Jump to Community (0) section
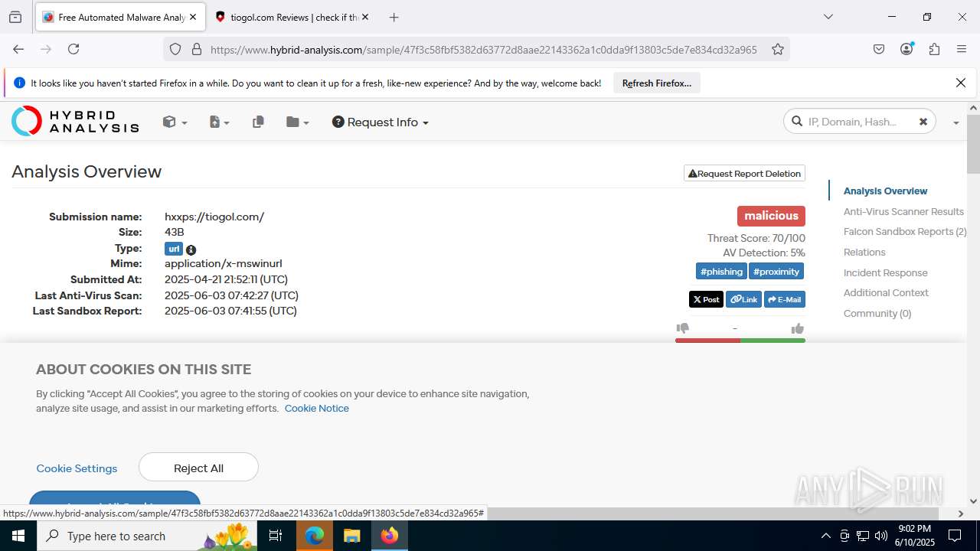The image size is (980, 551). pyautogui.click(x=877, y=313)
